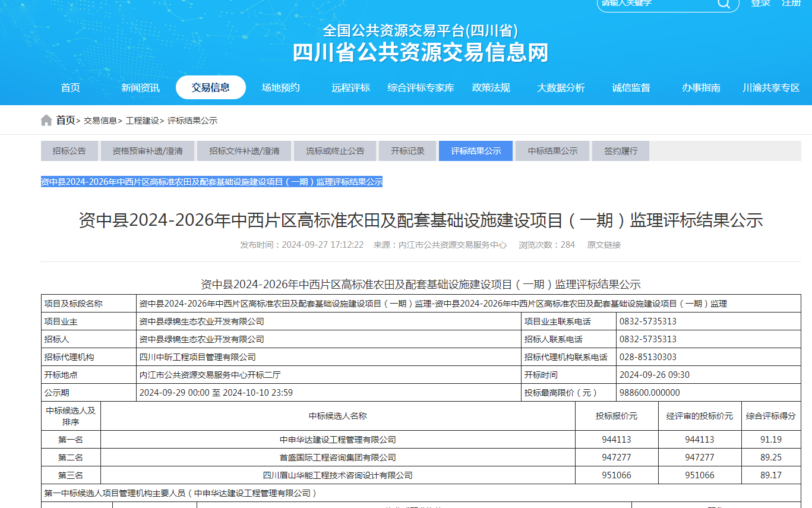This screenshot has height=508, width=812.
Task: Click the highlighted project title link
Action: click(x=211, y=182)
